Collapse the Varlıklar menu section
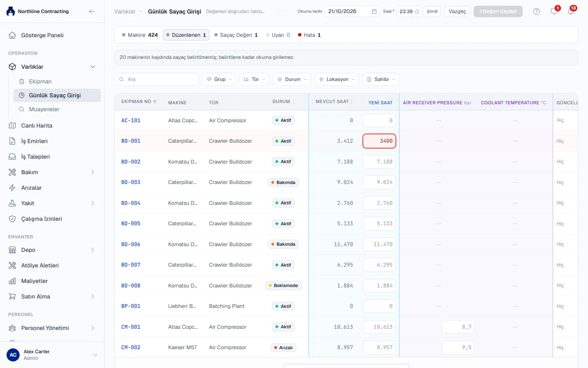This screenshot has height=368, width=588. (x=93, y=67)
